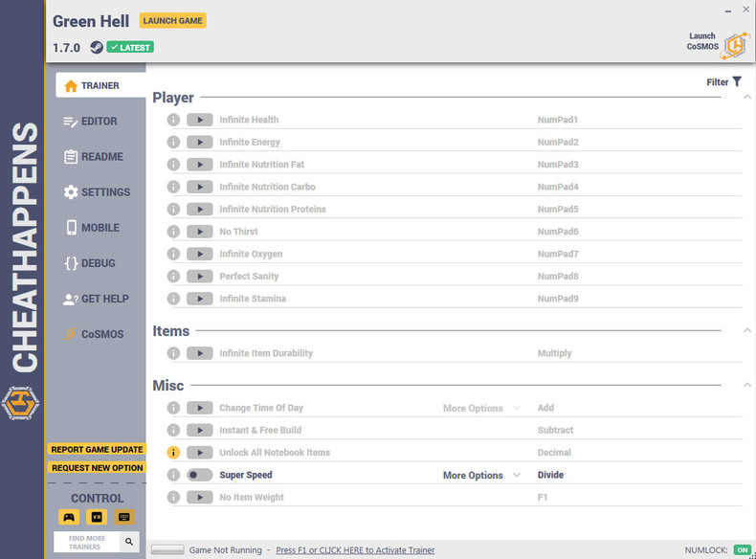Click the Find More Trainers search field
756x559 pixels.
pos(87,542)
